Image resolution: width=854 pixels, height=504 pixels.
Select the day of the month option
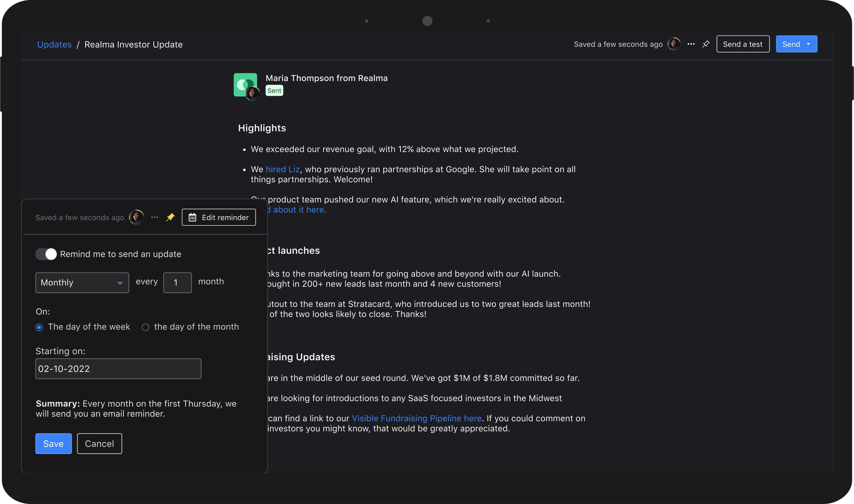pos(145,327)
